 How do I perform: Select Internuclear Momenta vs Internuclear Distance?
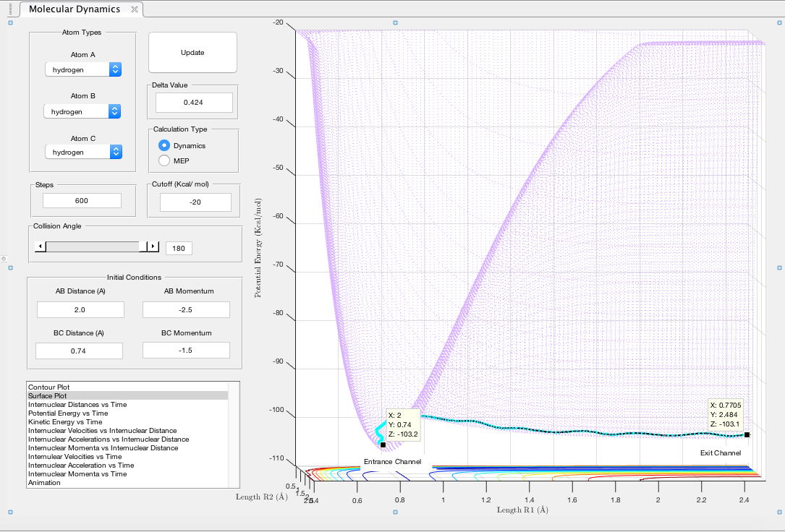[x=127, y=447]
